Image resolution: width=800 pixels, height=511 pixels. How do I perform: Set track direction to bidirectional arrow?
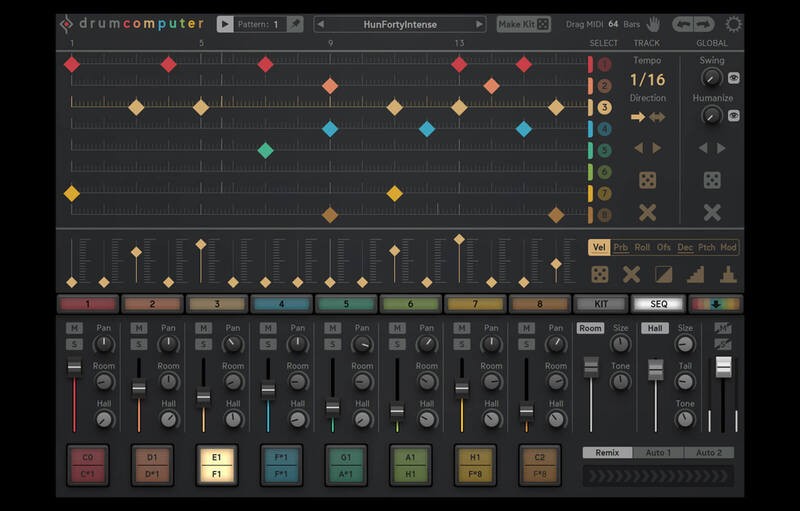coord(657,117)
